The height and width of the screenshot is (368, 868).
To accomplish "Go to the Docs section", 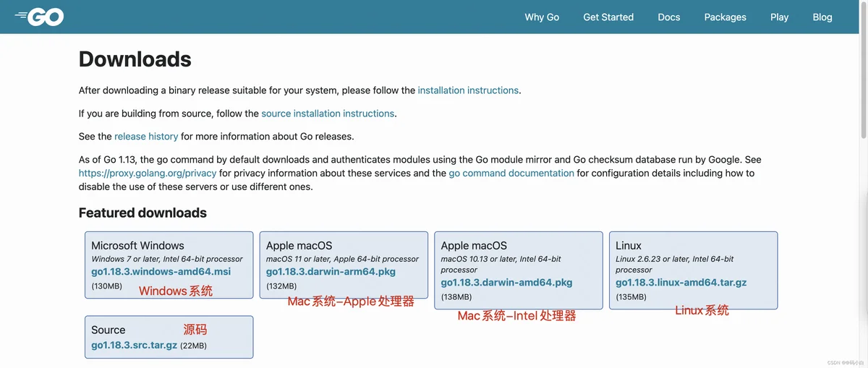I will coord(669,17).
